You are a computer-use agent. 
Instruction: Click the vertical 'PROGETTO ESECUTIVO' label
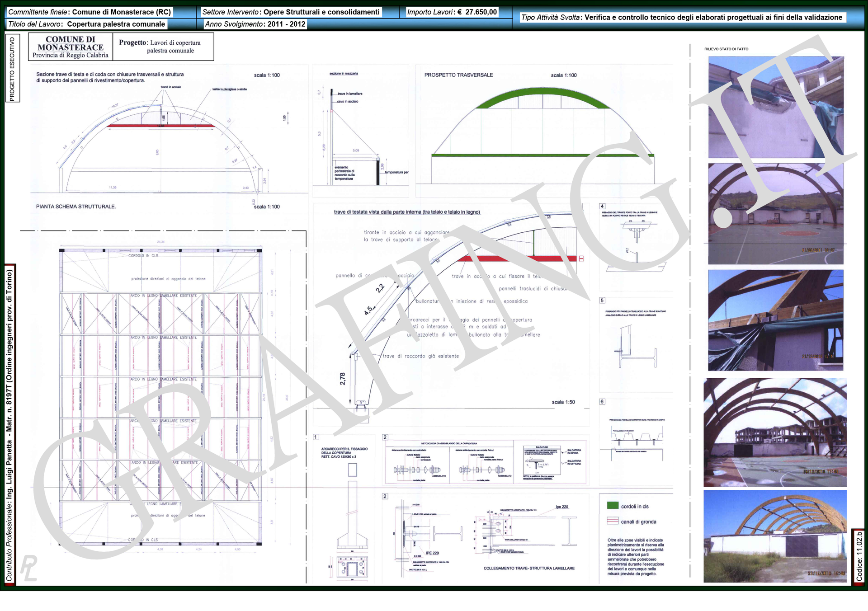click(12, 69)
